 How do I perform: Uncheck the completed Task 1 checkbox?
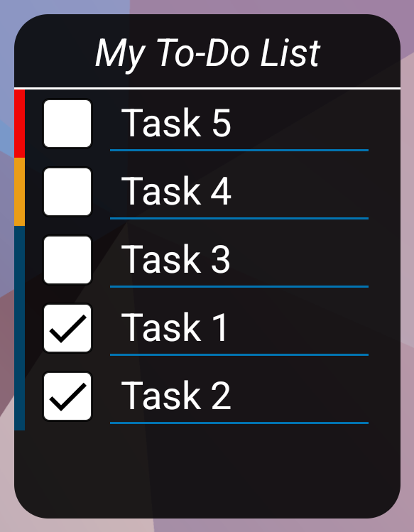tap(67, 328)
